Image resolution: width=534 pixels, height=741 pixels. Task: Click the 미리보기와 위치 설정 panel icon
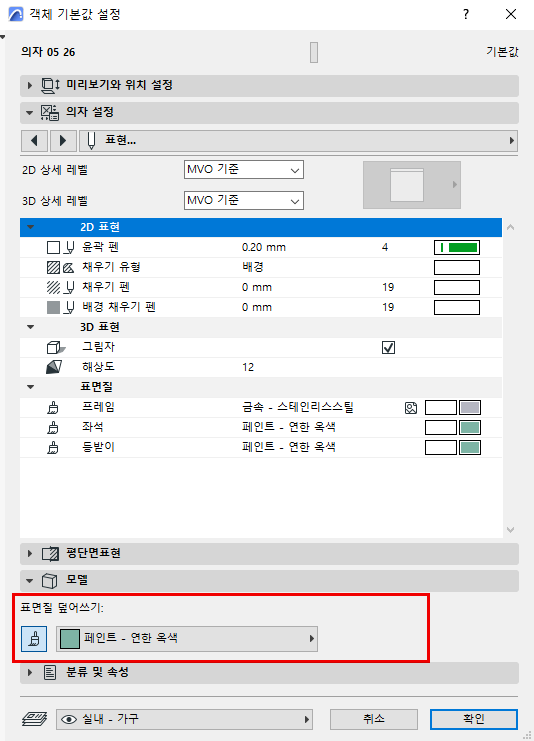click(x=50, y=86)
